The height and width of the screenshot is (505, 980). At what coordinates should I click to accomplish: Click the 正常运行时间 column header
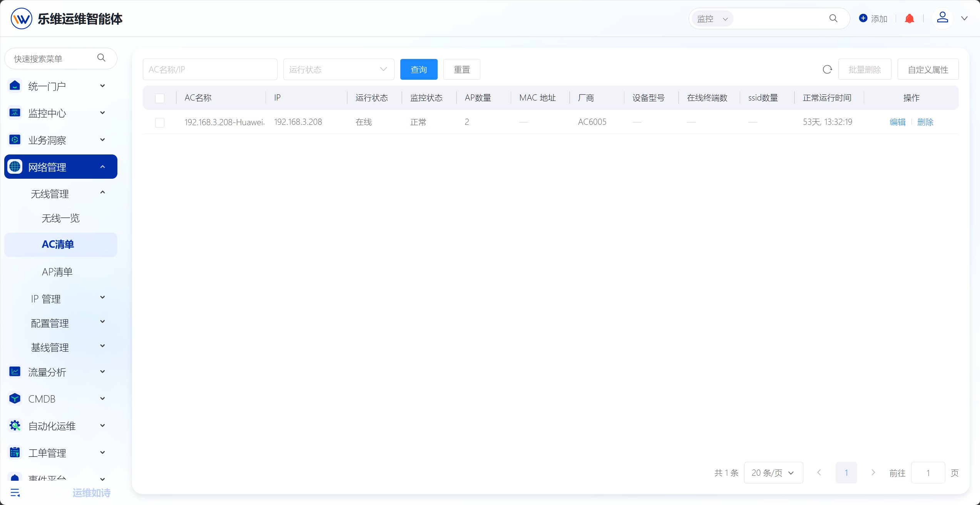click(827, 98)
